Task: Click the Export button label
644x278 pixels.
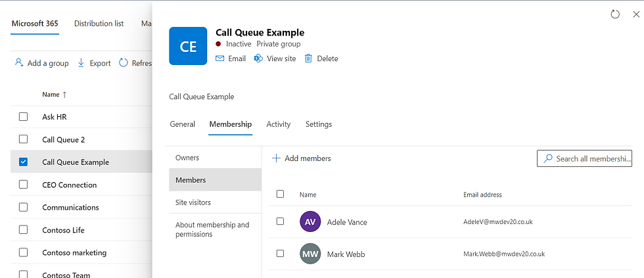Action: click(x=100, y=63)
